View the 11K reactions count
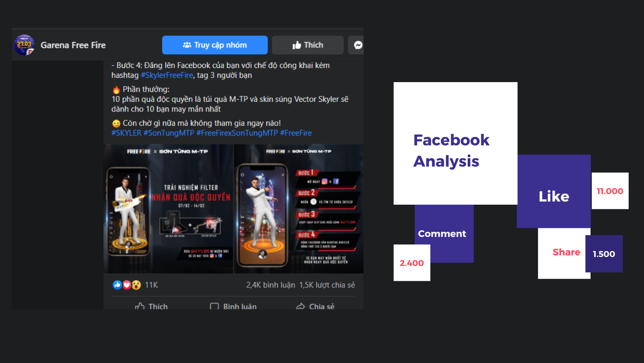The image size is (644, 363). (x=151, y=285)
